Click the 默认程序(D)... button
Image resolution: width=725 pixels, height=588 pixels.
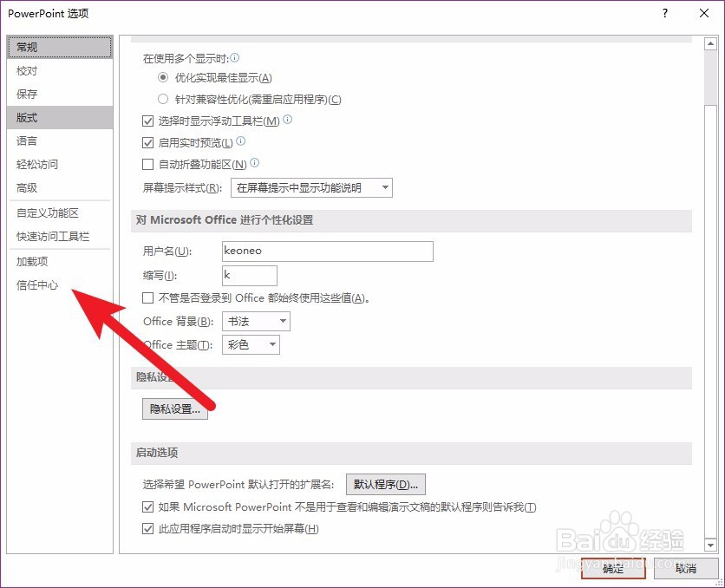pos(386,484)
